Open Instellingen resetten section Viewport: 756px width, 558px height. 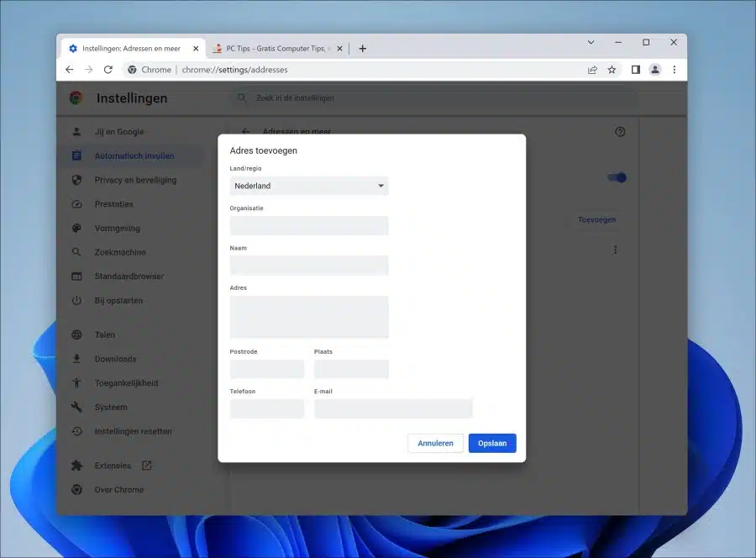(133, 431)
